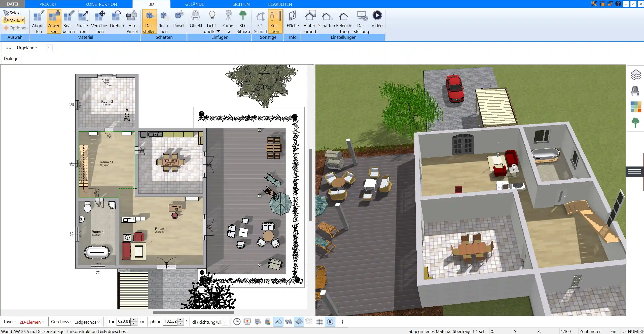Select the Verschieben material move tool
The image size is (644, 334).
(100, 22)
